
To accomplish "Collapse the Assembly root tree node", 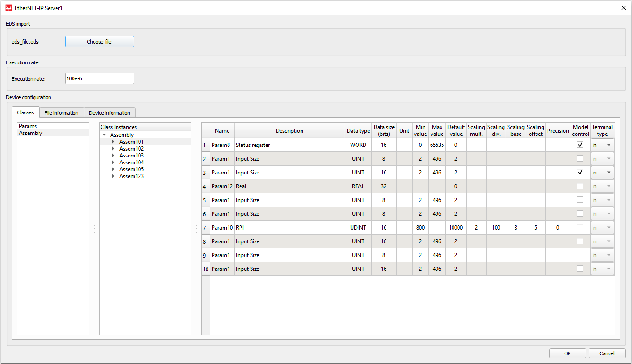I will (x=105, y=135).
